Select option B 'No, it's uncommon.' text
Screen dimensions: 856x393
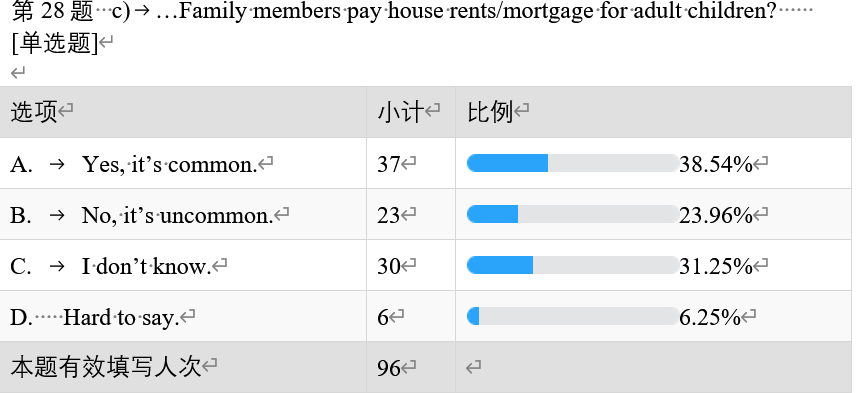click(177, 215)
